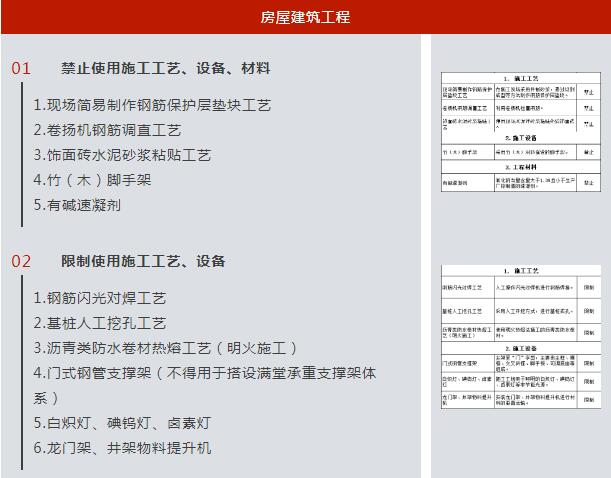Select the 竹（木）脚手架 entry

[93, 180]
